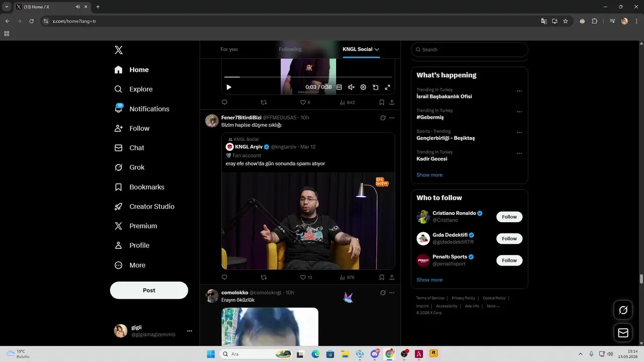Open Explore in left navigation
The height and width of the screenshot is (362, 644).
coord(134,89)
